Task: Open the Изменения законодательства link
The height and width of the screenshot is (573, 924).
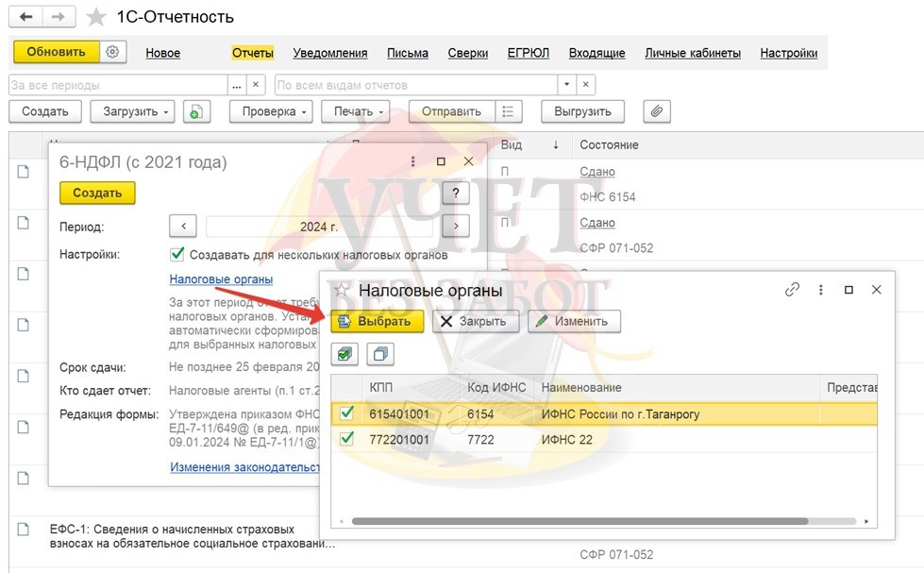Action: (244, 467)
